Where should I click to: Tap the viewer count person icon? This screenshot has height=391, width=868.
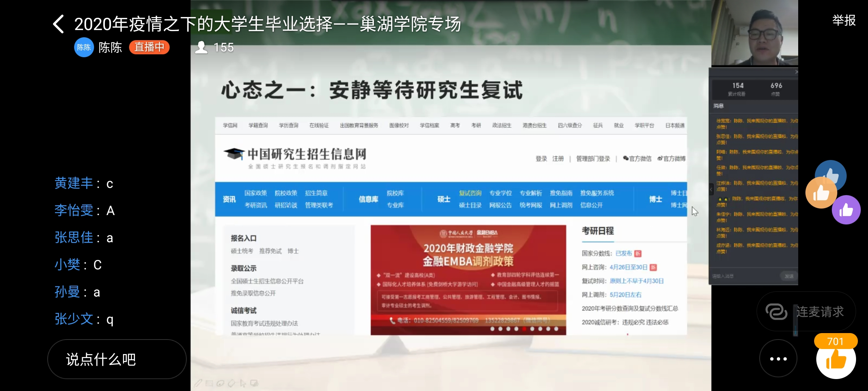coord(201,47)
